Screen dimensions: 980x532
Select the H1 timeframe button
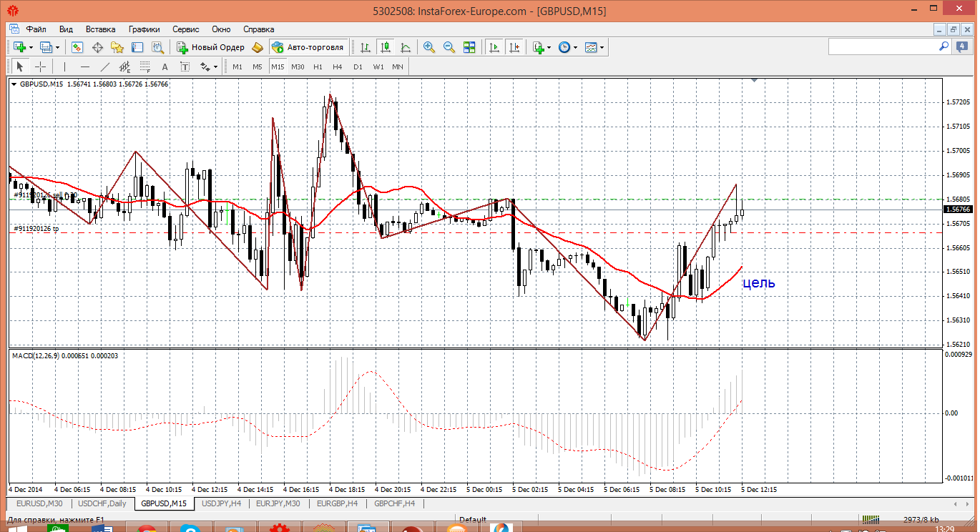point(318,66)
